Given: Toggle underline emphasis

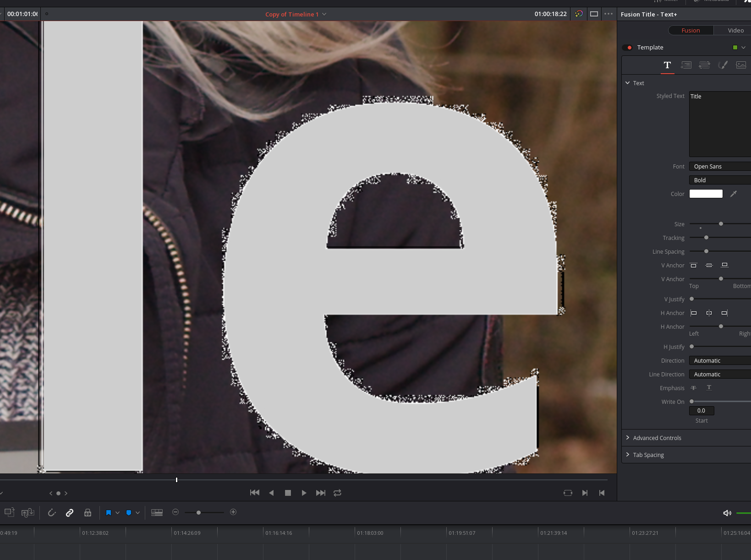Looking at the screenshot, I should coord(709,388).
